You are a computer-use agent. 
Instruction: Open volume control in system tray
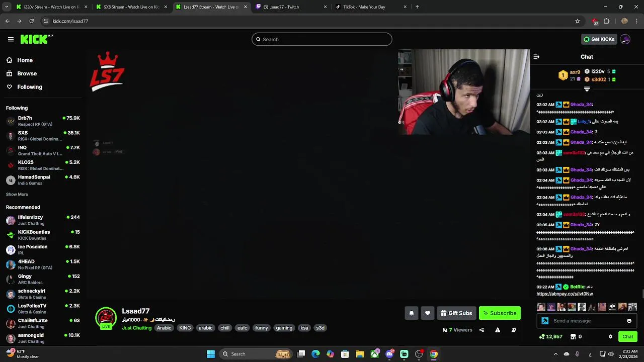[x=610, y=354]
